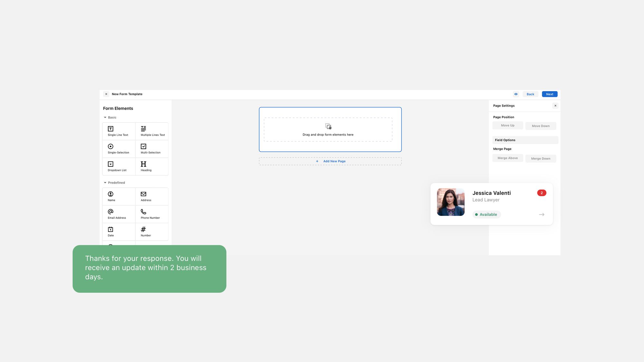Image resolution: width=644 pixels, height=362 pixels.
Task: Choose the Multi-Selection element
Action: 152,148
